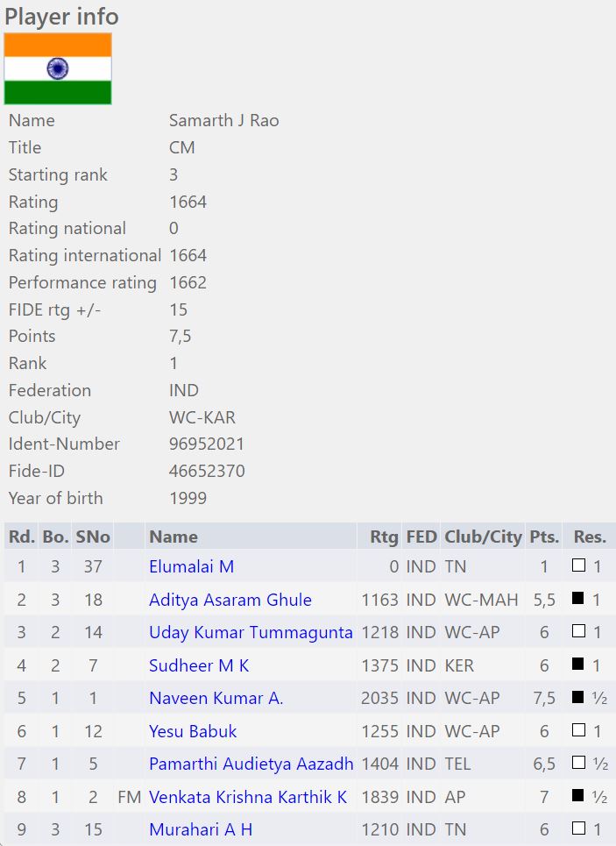Click the Rtg column header
616x846 pixels.
(x=384, y=537)
